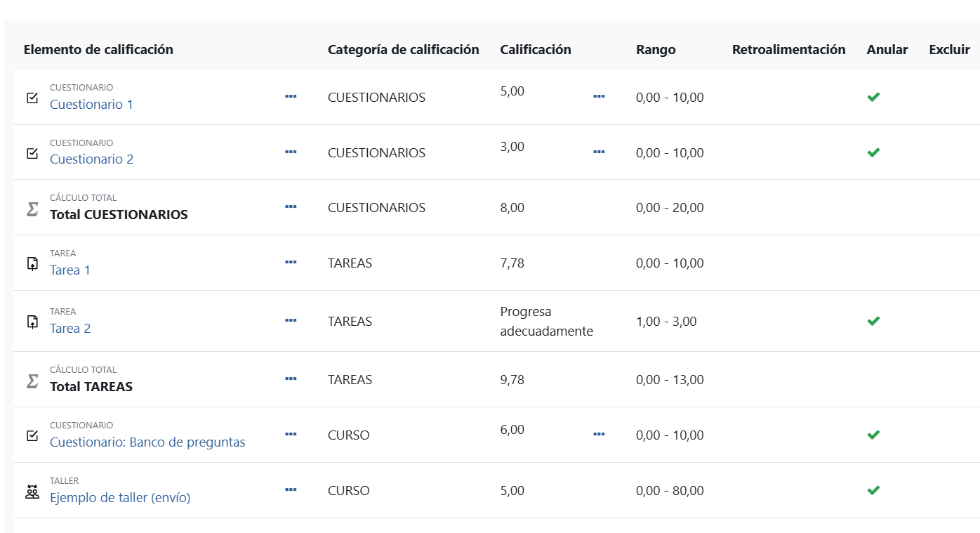Click CURSO category in Banco de preguntas row
Viewport: 980px width, 533px height.
pyautogui.click(x=349, y=435)
